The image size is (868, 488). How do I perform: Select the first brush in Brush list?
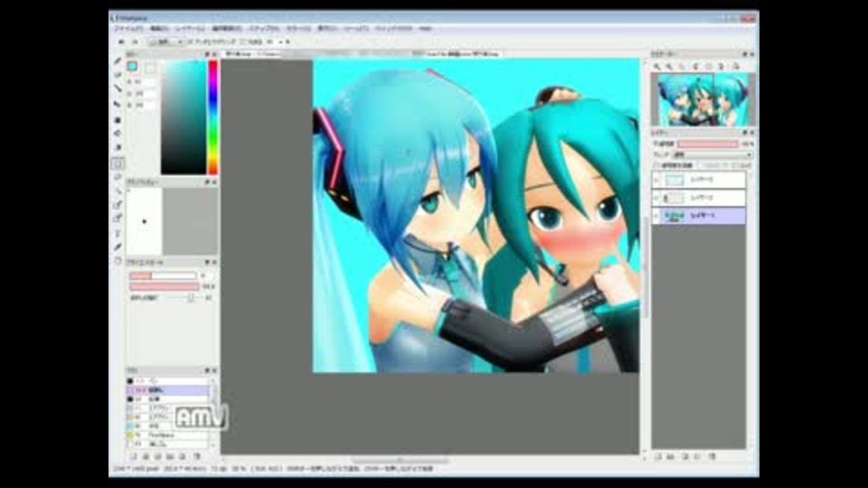click(x=168, y=381)
